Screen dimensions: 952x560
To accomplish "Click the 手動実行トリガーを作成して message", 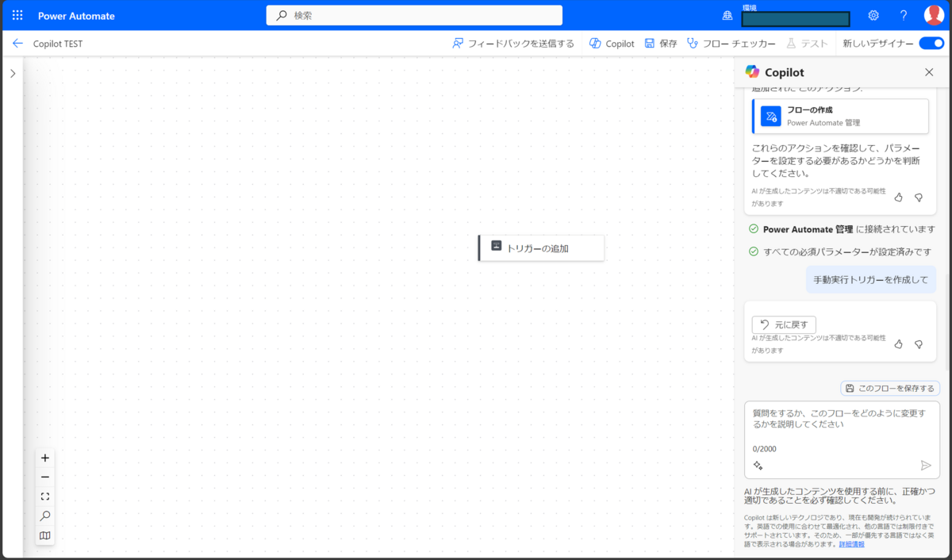I will click(x=871, y=280).
